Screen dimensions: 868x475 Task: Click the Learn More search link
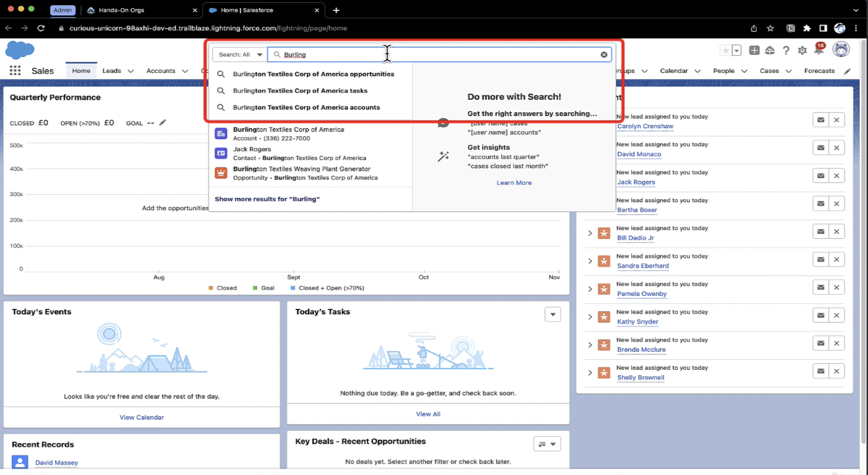[x=514, y=183]
